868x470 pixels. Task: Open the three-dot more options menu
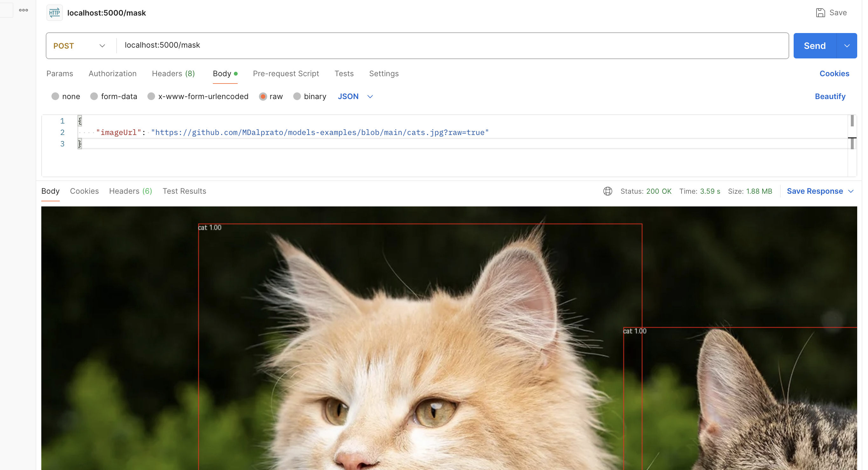tap(24, 10)
